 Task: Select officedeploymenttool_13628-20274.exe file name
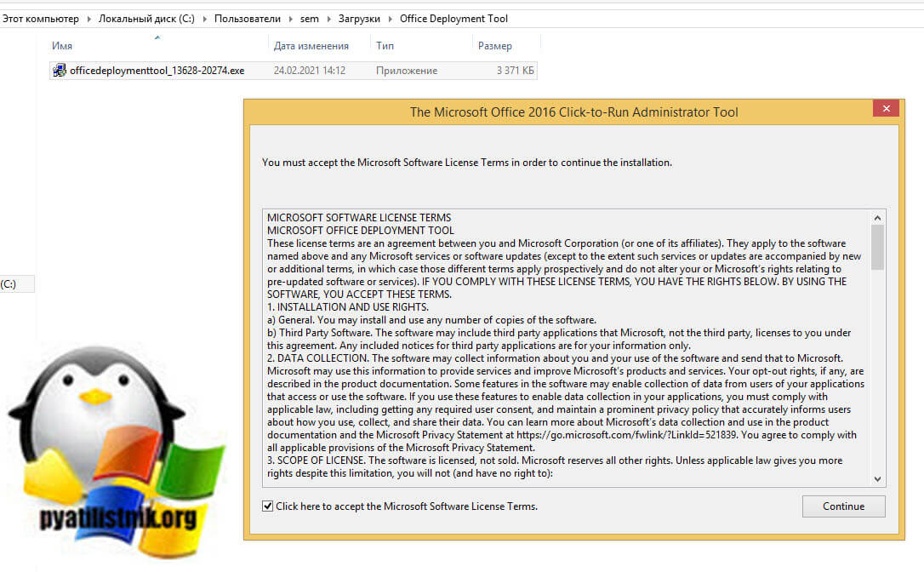click(157, 70)
